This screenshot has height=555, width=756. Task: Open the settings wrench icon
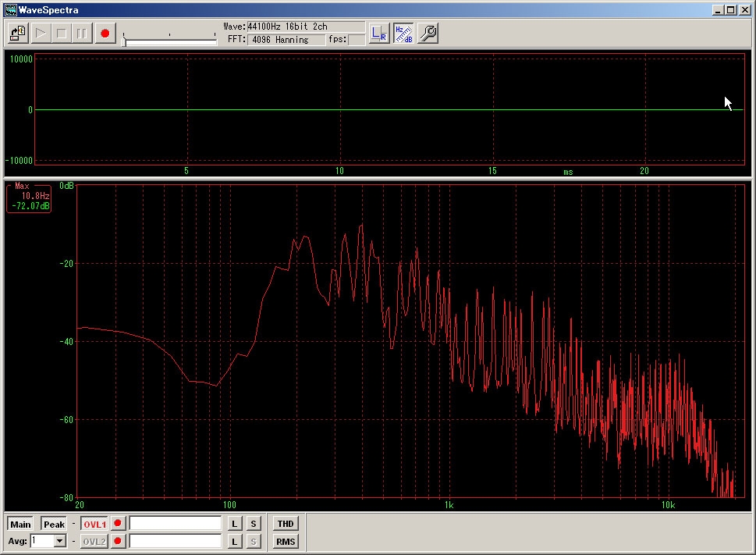click(x=428, y=34)
